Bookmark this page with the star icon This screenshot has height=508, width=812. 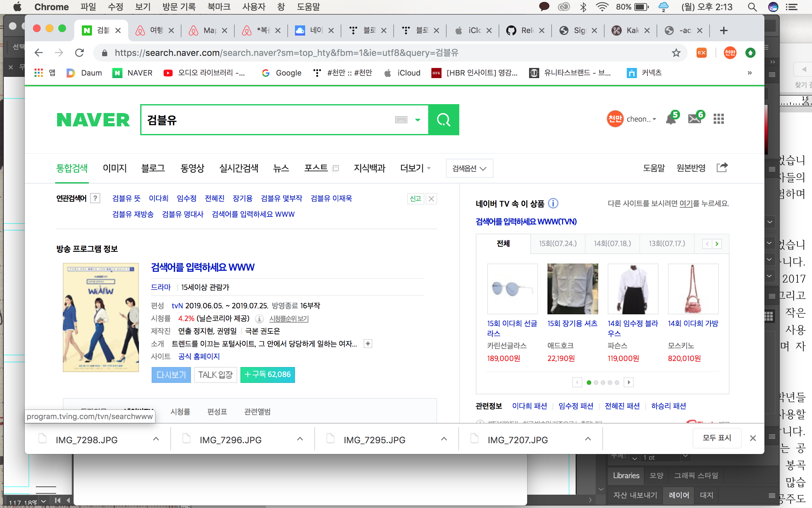(676, 53)
